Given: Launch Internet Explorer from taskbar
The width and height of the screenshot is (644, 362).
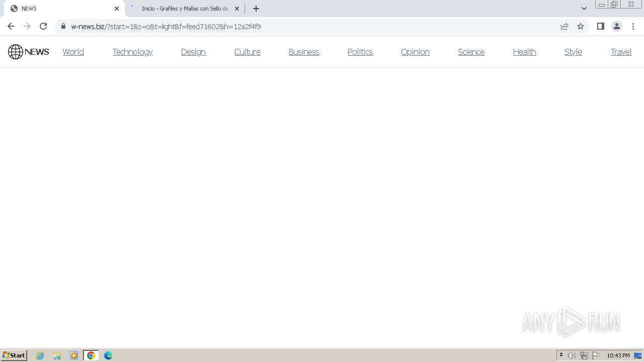Looking at the screenshot, I should pyautogui.click(x=40, y=355).
